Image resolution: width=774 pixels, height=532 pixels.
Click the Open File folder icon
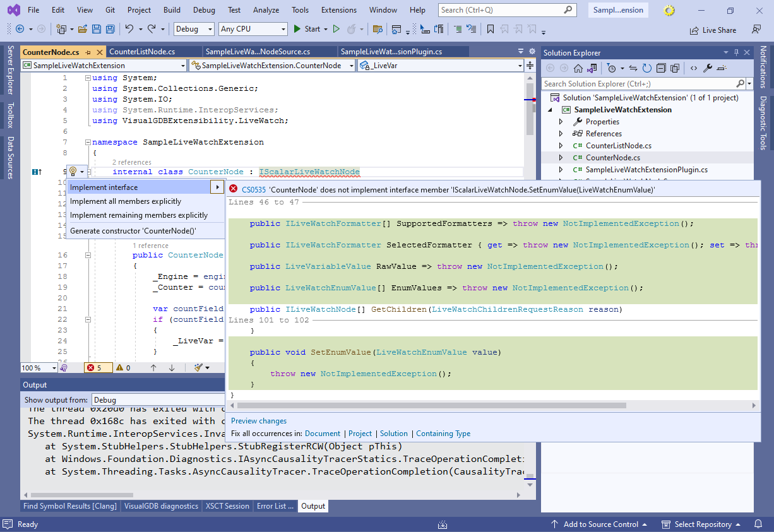[83, 29]
